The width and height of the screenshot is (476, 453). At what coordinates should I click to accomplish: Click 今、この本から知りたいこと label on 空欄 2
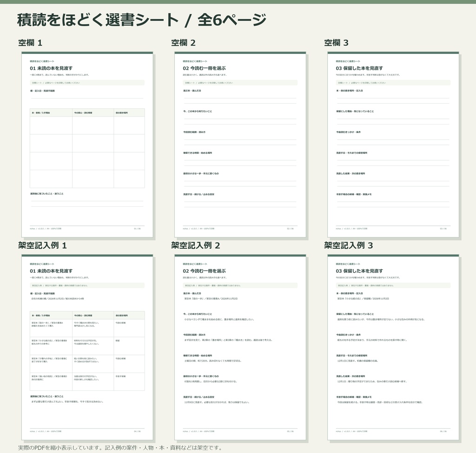point(197,112)
